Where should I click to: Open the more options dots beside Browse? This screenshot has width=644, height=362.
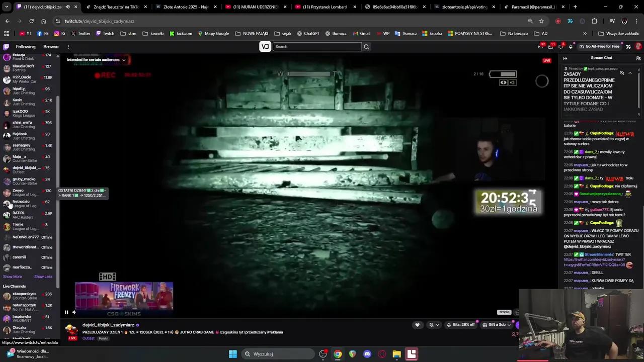[68, 47]
